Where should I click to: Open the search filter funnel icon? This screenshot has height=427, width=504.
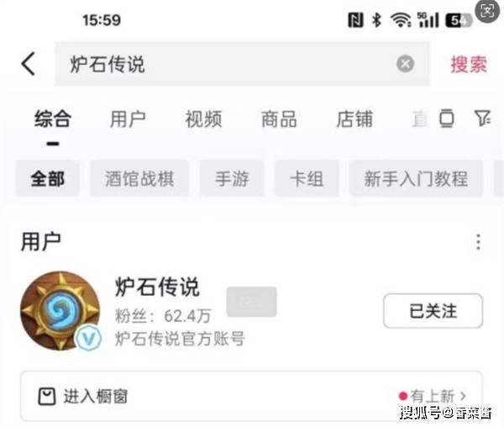click(x=482, y=118)
